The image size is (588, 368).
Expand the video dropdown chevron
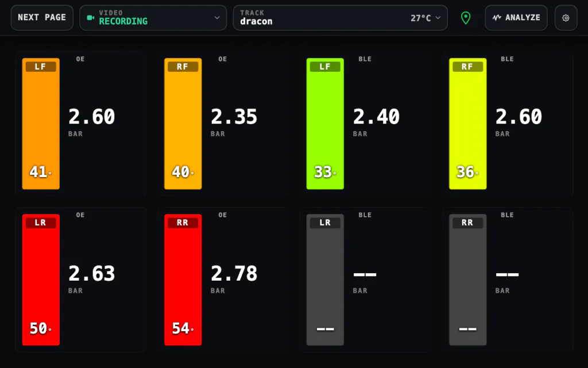coord(216,18)
